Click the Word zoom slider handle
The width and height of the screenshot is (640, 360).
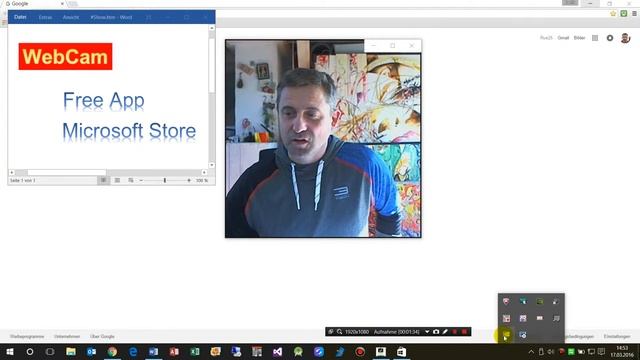[x=165, y=180]
